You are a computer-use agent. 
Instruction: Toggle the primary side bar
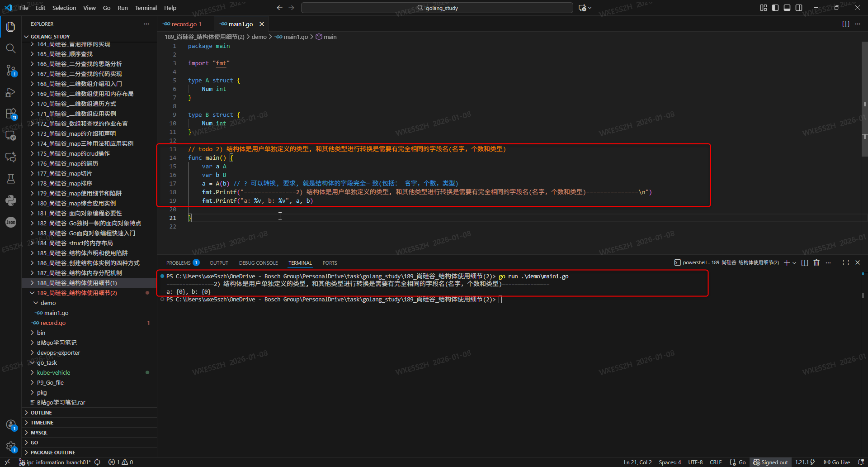click(775, 8)
